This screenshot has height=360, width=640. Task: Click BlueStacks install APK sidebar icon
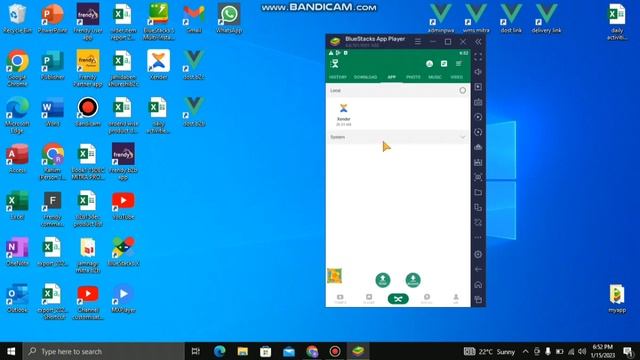tap(478, 162)
